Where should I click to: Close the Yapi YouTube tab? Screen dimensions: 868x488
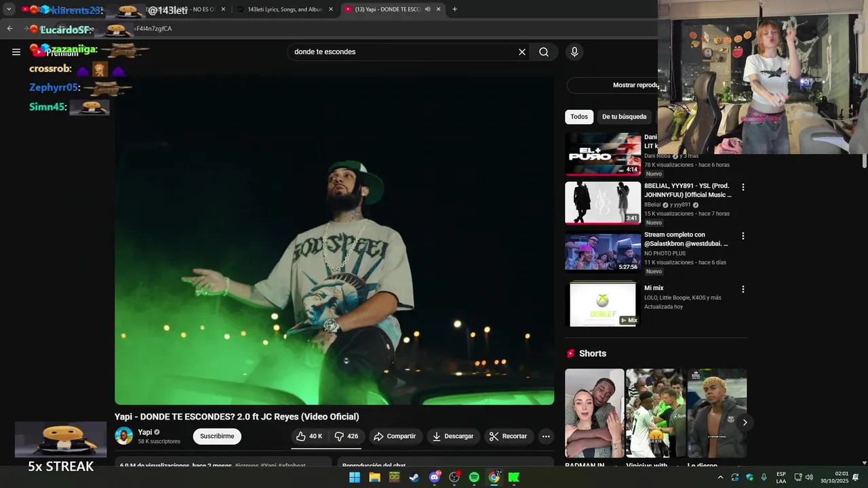coord(439,9)
